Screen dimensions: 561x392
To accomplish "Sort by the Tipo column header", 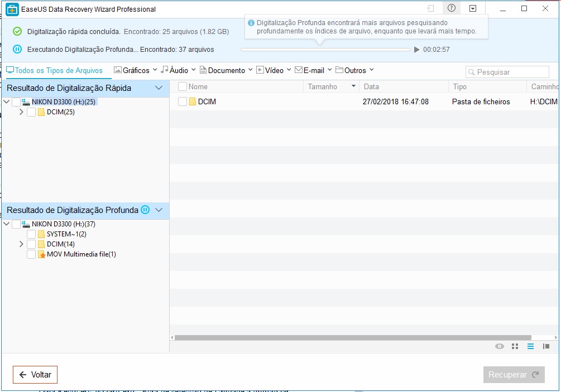I will pos(459,86).
